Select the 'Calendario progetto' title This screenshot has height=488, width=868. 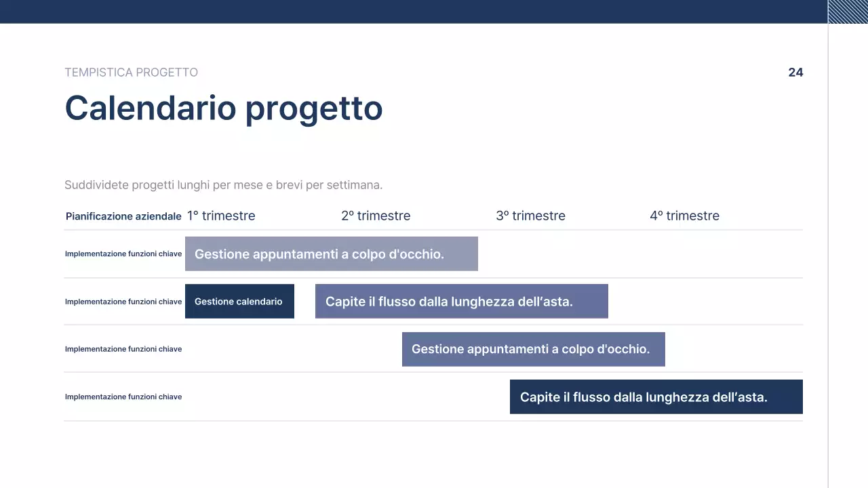pos(224,108)
